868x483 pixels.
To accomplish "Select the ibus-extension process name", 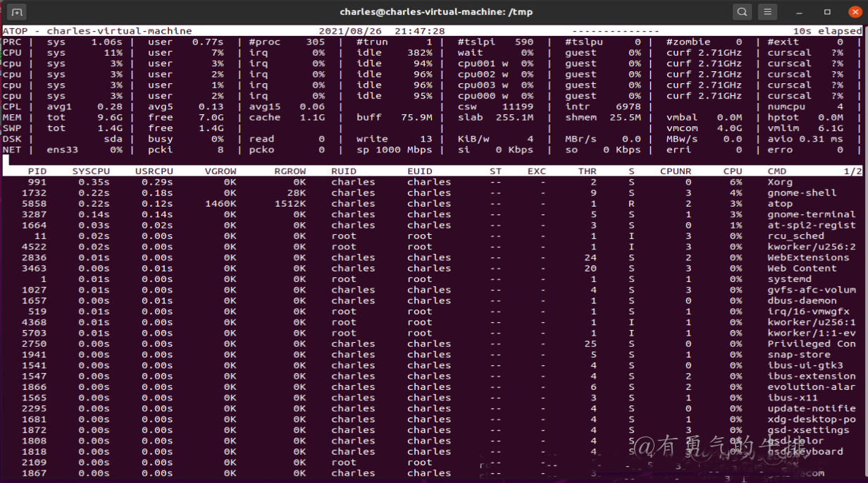I will [x=812, y=376].
